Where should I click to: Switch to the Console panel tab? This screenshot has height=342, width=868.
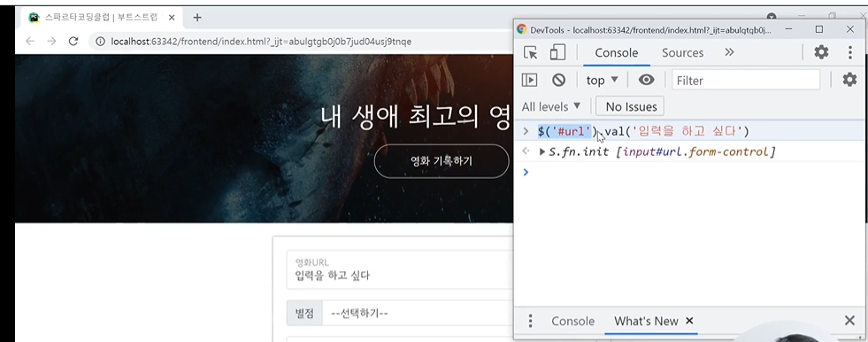point(616,52)
